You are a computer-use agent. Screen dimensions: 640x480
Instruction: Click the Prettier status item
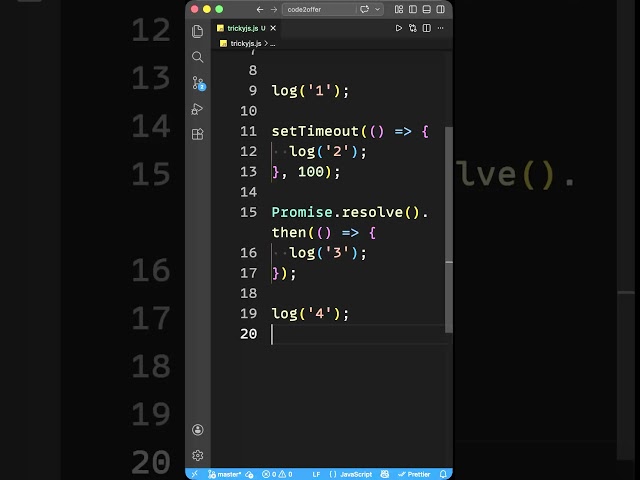point(414,474)
